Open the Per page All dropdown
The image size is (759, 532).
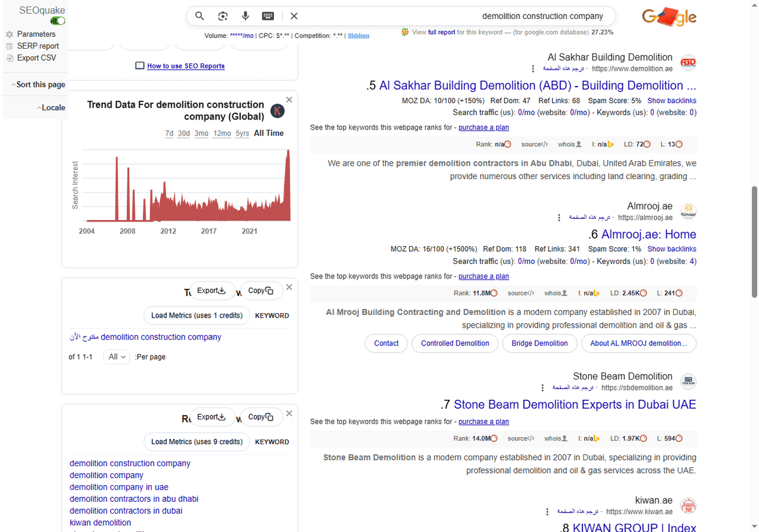click(x=116, y=357)
